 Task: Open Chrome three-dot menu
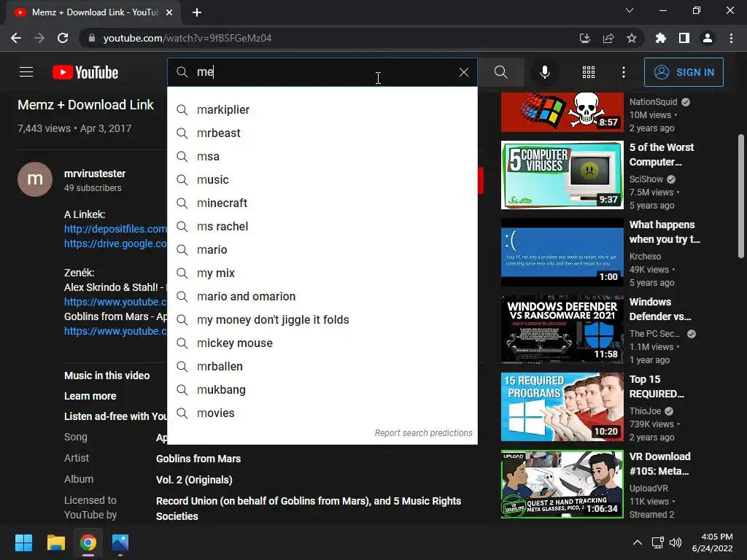731,38
